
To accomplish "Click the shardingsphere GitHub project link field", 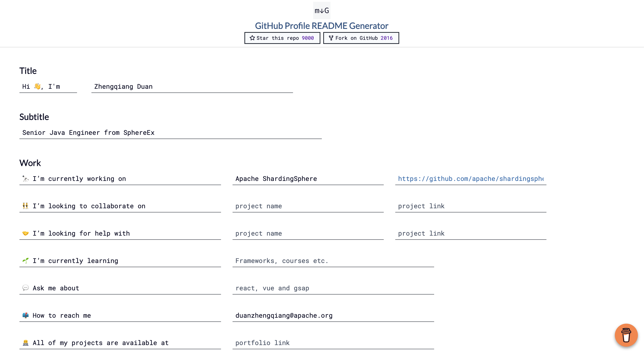I will click(x=470, y=179).
